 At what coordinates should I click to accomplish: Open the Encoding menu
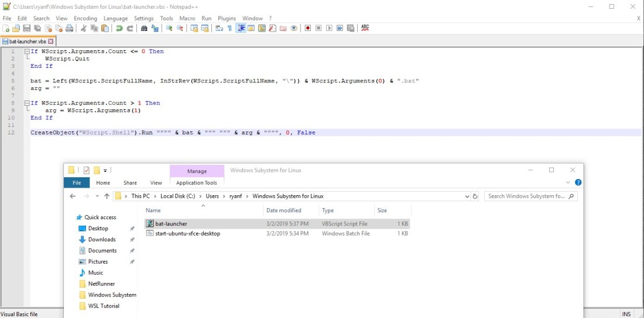tap(85, 19)
